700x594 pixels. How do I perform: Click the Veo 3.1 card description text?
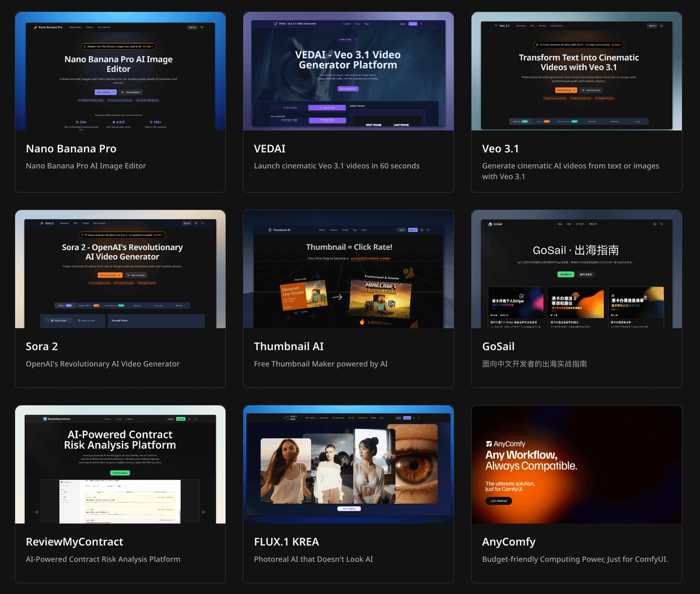pos(570,171)
